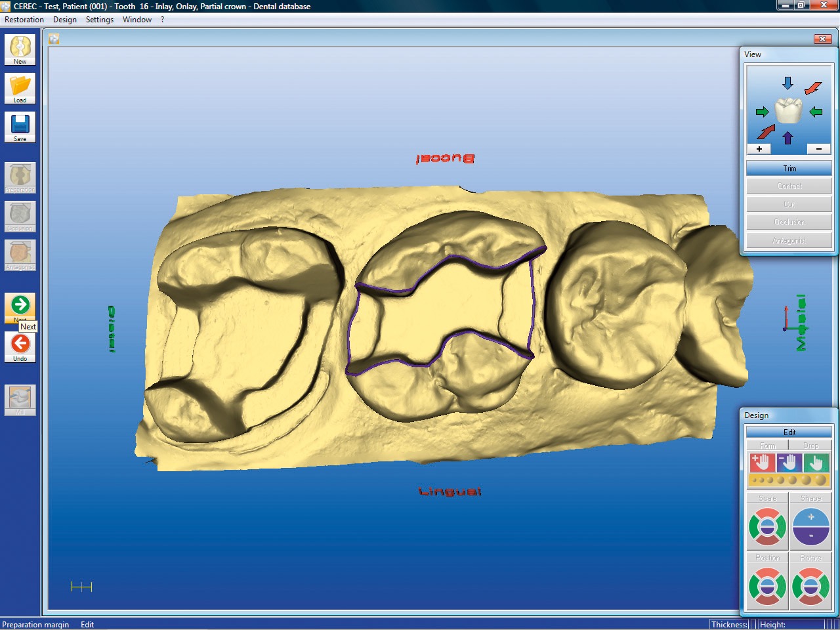Choose the green smooth hand icon

pyautogui.click(x=816, y=463)
